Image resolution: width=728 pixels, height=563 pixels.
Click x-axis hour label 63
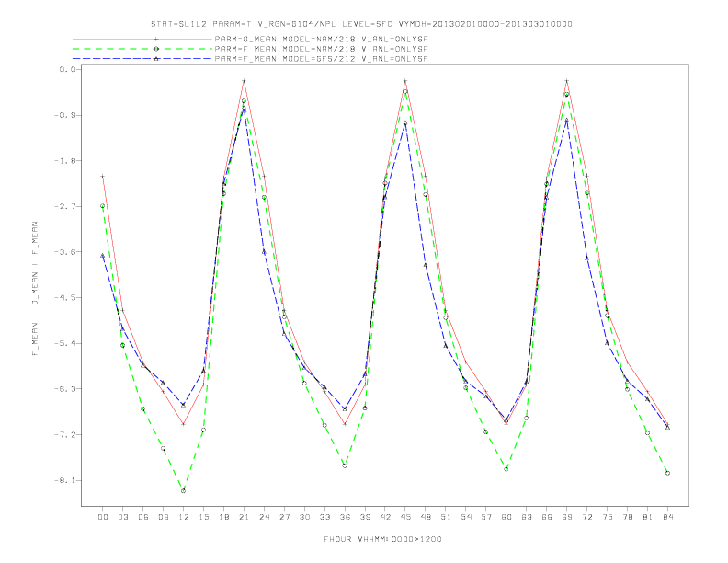[x=527, y=517]
